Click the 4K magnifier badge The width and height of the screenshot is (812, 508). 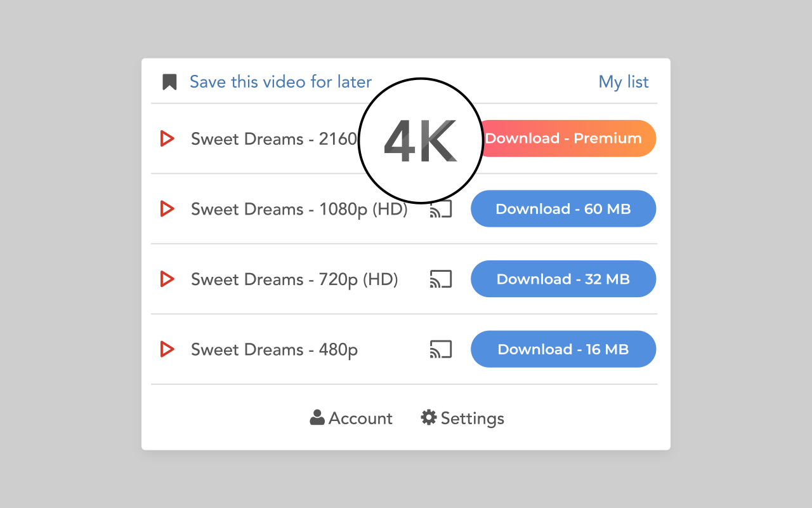click(421, 141)
